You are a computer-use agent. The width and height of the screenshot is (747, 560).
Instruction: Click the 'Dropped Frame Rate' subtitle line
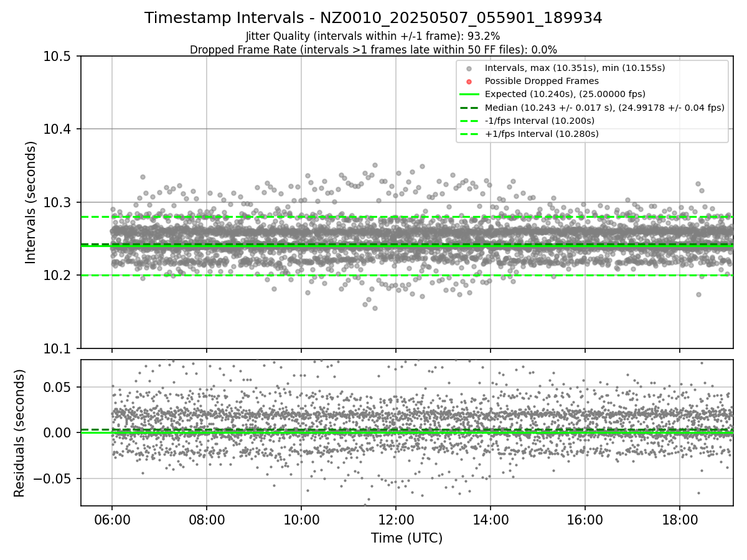(374, 50)
